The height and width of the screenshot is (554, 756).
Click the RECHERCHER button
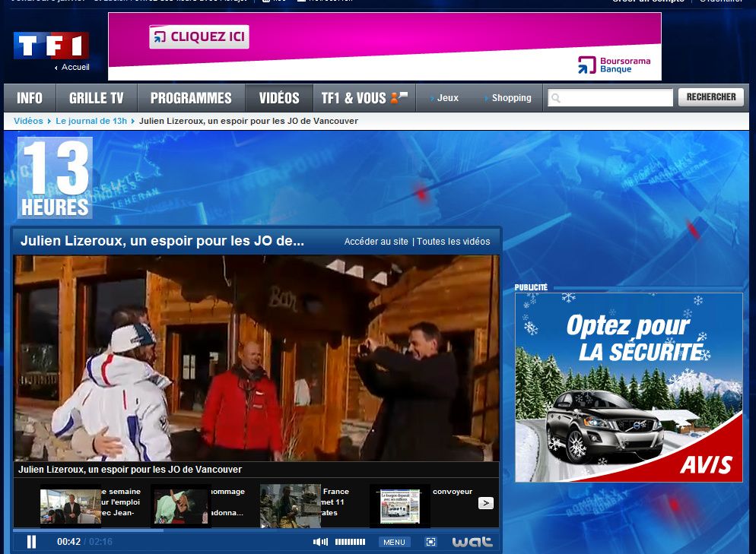click(711, 97)
